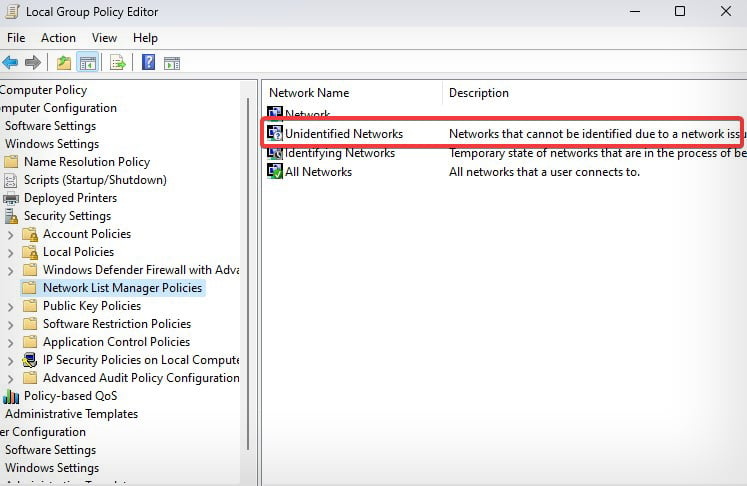Click the IP Security Policies icon
This screenshot has height=486, width=747.
(x=30, y=360)
